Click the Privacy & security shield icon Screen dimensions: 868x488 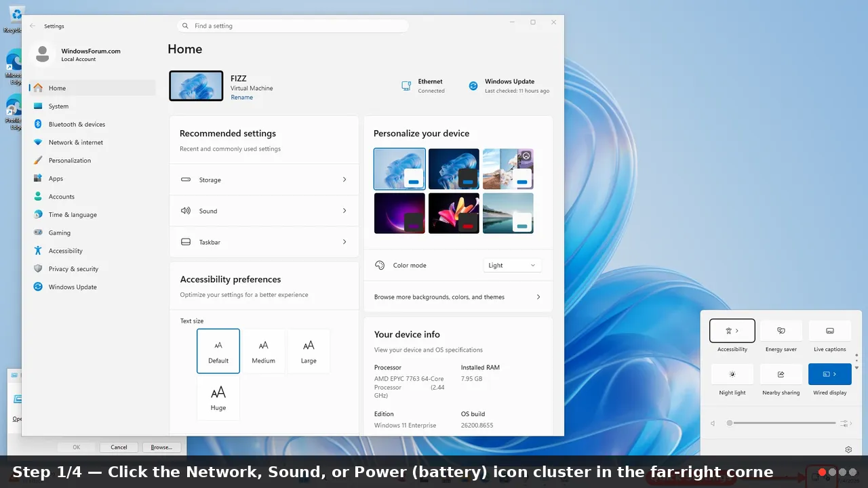(38, 269)
